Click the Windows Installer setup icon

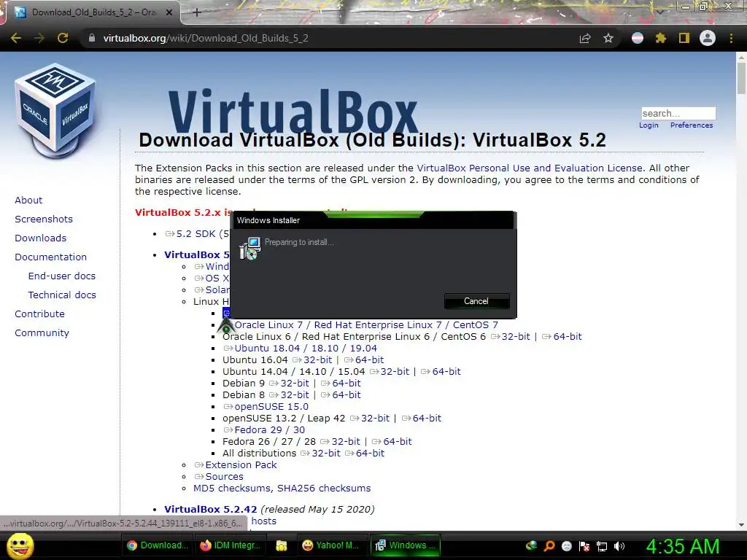click(x=250, y=248)
